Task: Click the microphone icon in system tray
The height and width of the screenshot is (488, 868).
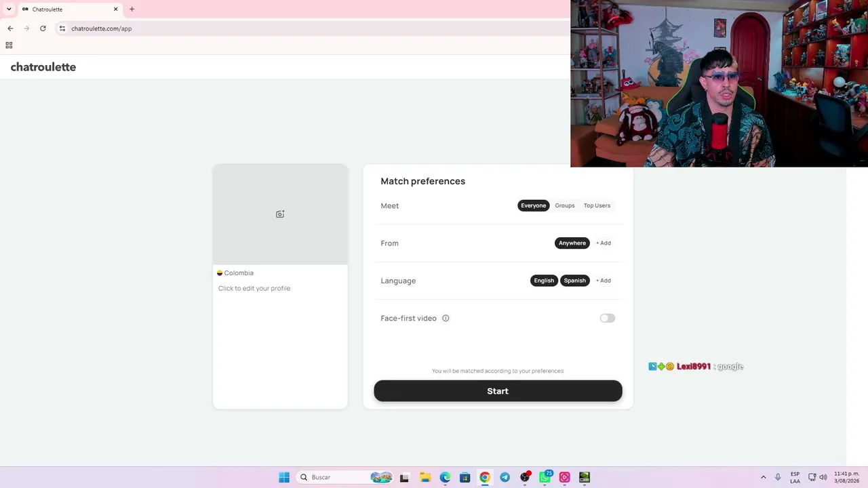Action: (778, 477)
